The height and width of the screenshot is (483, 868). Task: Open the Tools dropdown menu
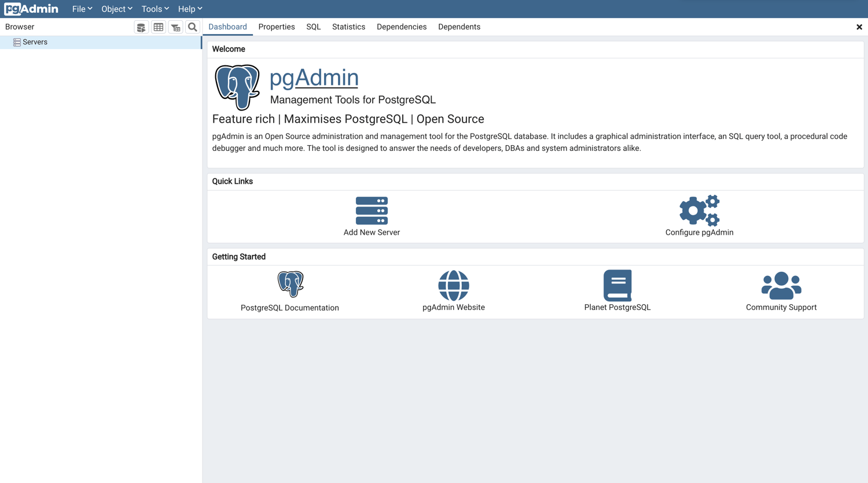pos(154,9)
